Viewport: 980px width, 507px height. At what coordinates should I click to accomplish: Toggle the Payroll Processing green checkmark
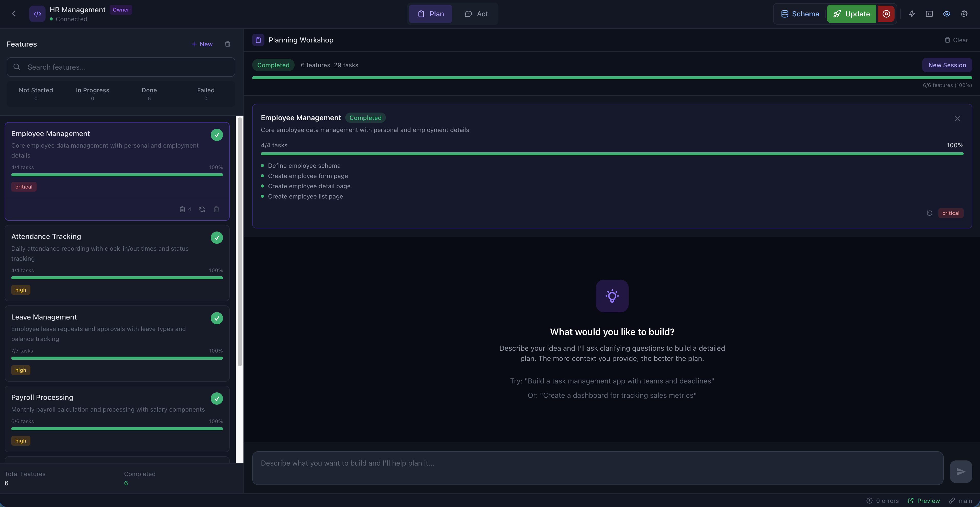coord(217,399)
